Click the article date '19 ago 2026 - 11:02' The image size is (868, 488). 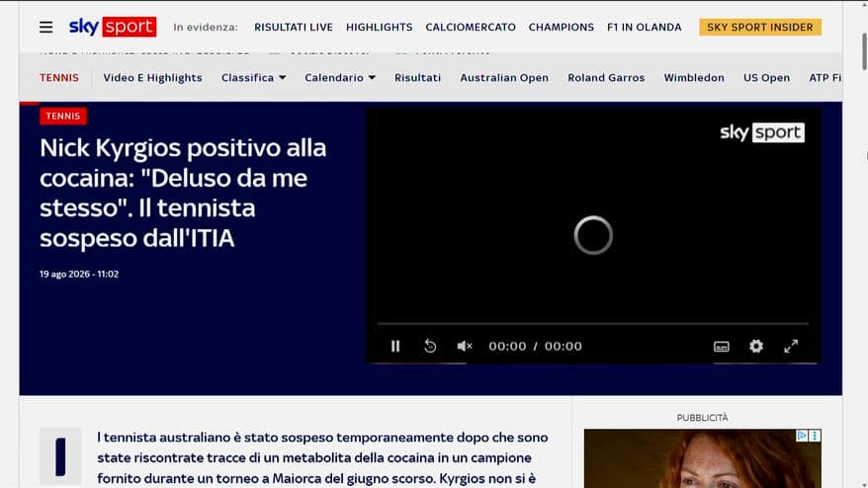coord(79,274)
